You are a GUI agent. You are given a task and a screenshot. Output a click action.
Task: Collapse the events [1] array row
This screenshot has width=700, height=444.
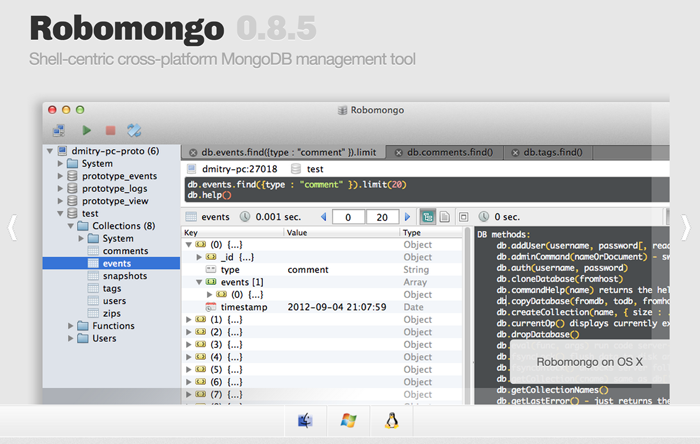tap(199, 282)
